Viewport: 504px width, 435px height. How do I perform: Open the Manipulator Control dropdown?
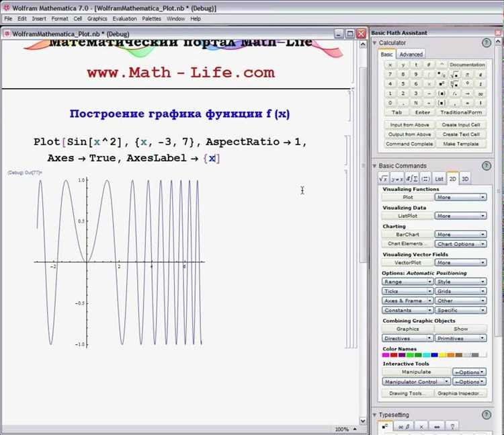pos(416,382)
